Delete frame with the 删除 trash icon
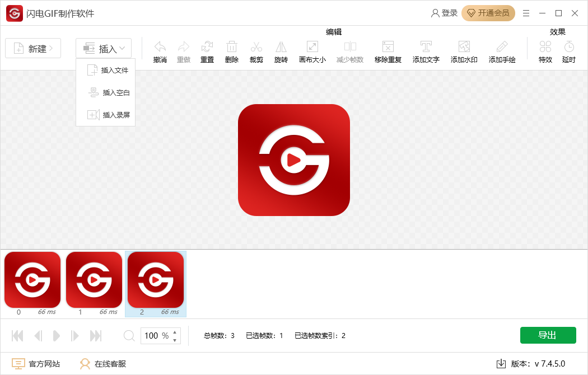Viewport: 588px width, 375px height. (232, 47)
